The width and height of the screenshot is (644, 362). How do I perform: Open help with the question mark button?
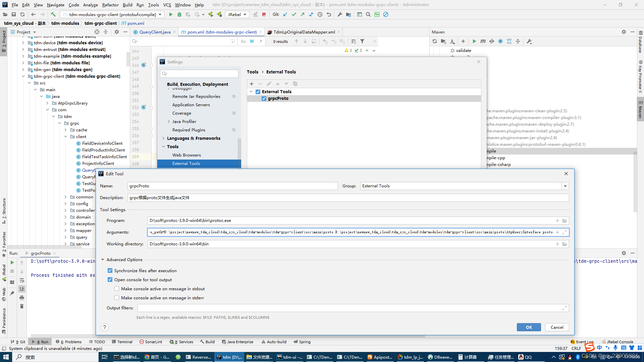click(x=105, y=327)
